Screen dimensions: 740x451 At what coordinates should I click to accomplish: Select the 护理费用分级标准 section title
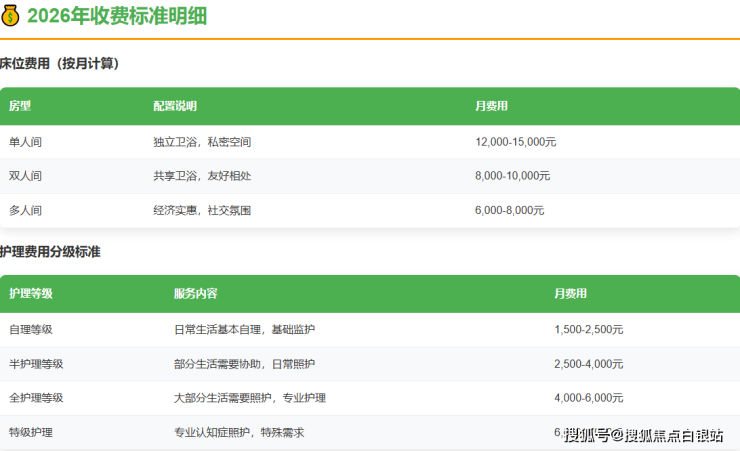[50, 252]
